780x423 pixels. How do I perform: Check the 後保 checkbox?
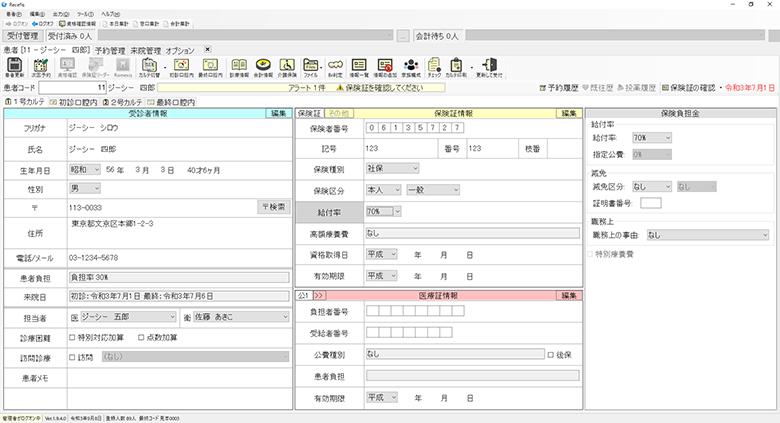(551, 355)
